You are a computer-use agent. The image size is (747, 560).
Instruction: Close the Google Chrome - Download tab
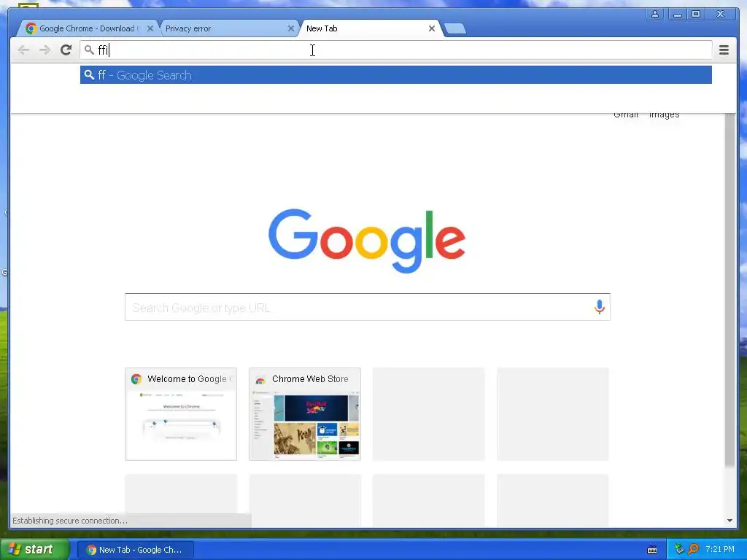coord(150,28)
